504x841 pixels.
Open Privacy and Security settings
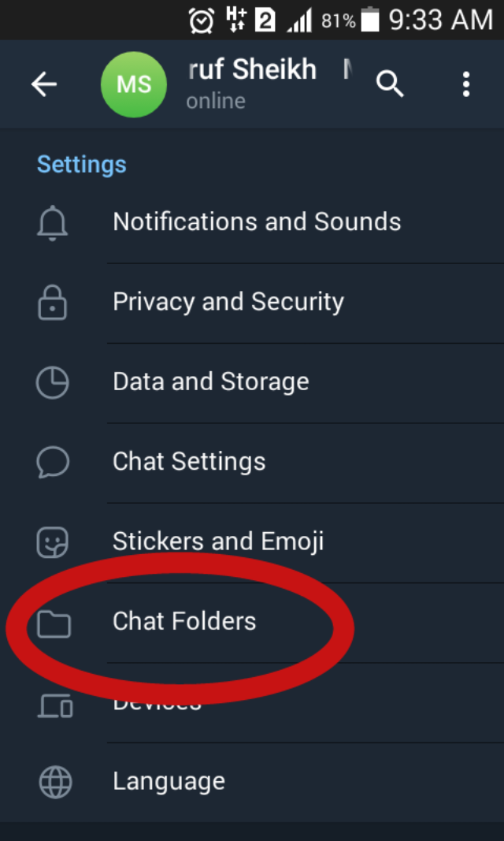(228, 302)
